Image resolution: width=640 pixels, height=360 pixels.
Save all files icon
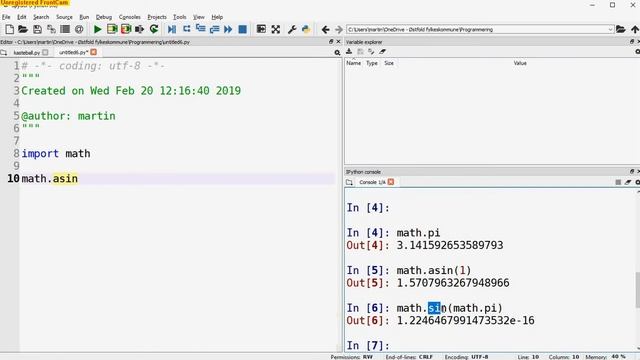(51, 29)
